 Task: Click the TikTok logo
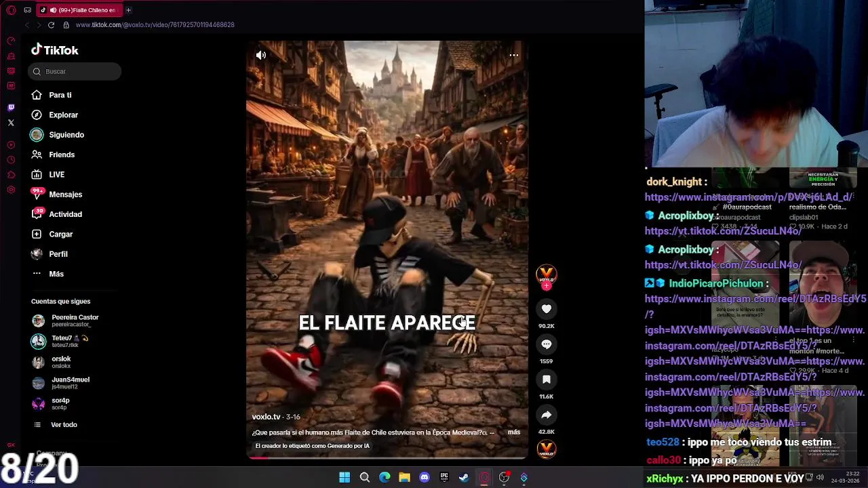click(x=55, y=50)
